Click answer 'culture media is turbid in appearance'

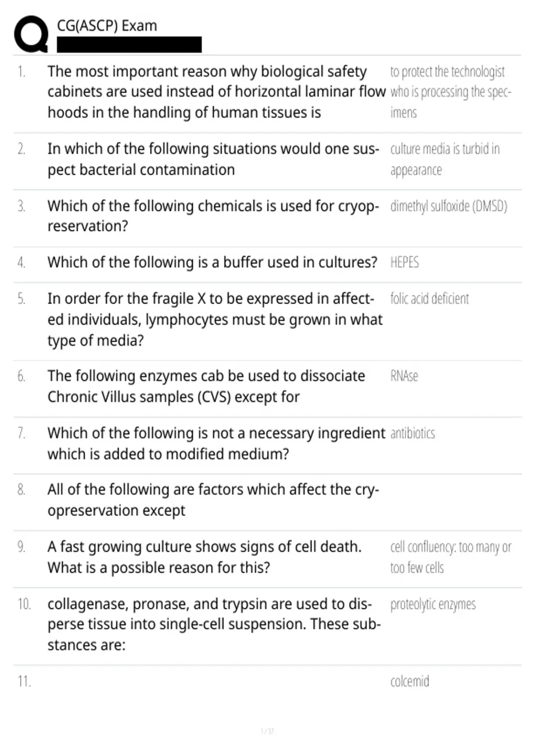pyautogui.click(x=445, y=159)
